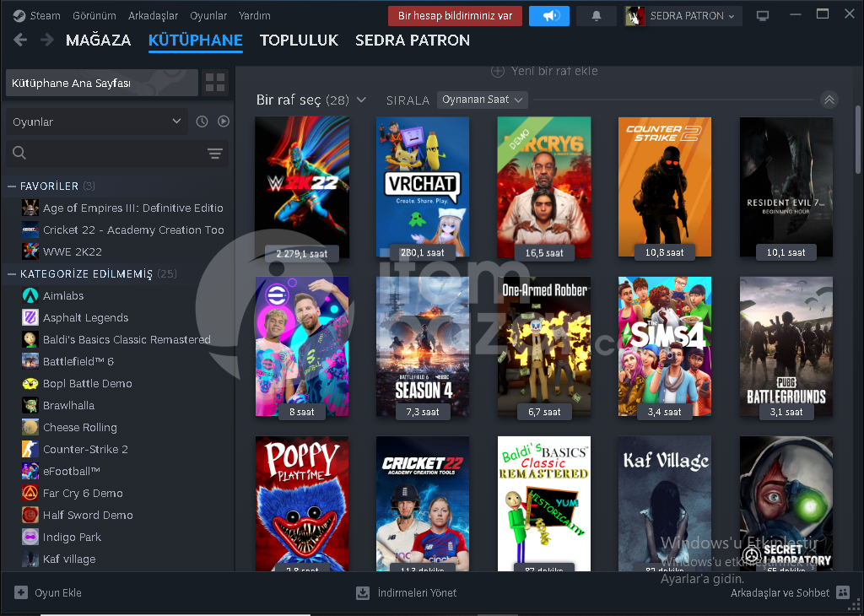The width and height of the screenshot is (864, 616).
Task: Go forward with the right arrow
Action: 47,40
